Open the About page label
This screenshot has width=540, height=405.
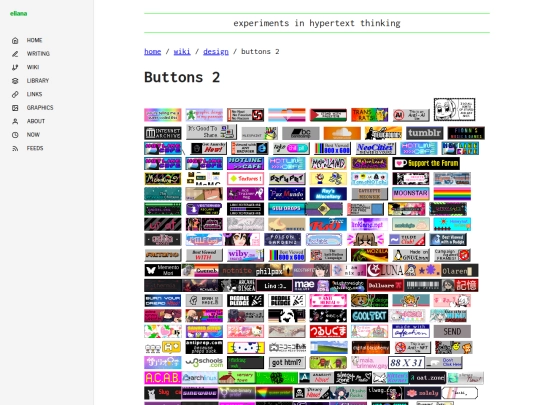coord(36,121)
